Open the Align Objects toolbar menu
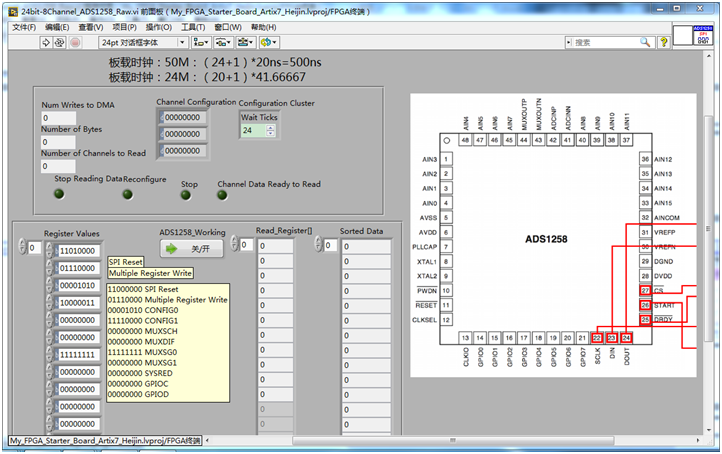The image size is (722, 454). (x=202, y=42)
